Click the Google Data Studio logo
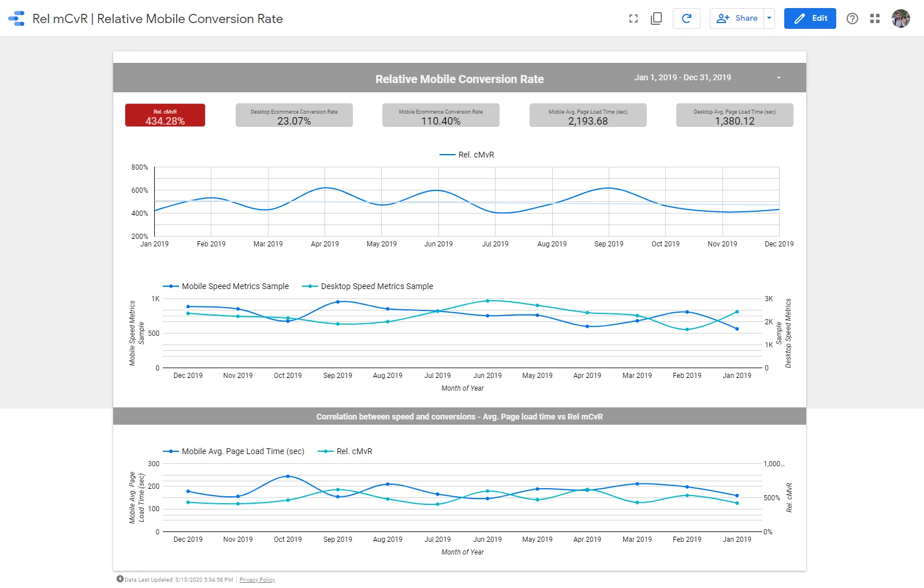This screenshot has width=924, height=588. tap(16, 18)
